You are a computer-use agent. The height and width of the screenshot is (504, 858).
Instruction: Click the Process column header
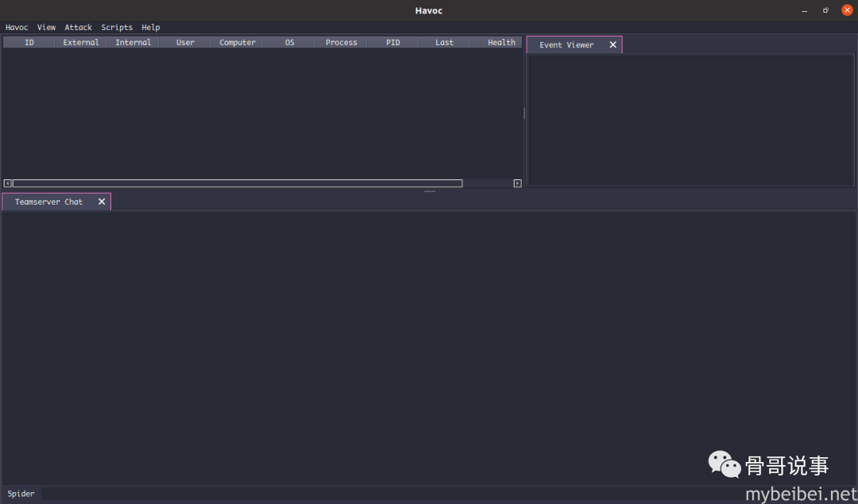pos(341,43)
